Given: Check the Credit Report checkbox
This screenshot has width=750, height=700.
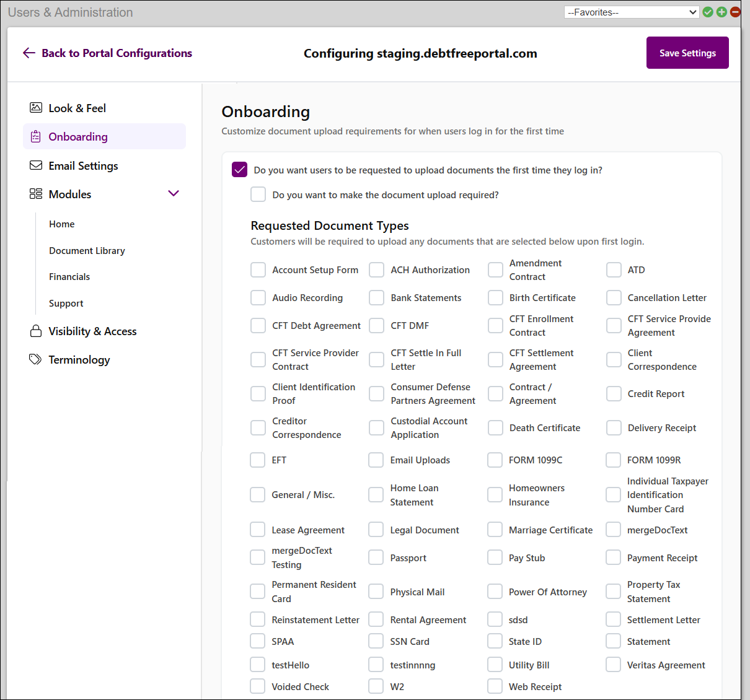Looking at the screenshot, I should point(614,394).
